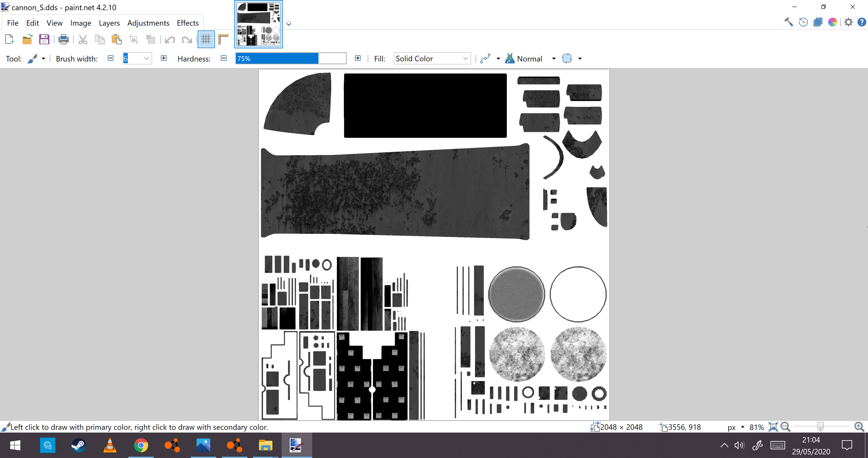Open the clock showing 21:04
Screen dimensions: 868x458
click(x=811, y=445)
